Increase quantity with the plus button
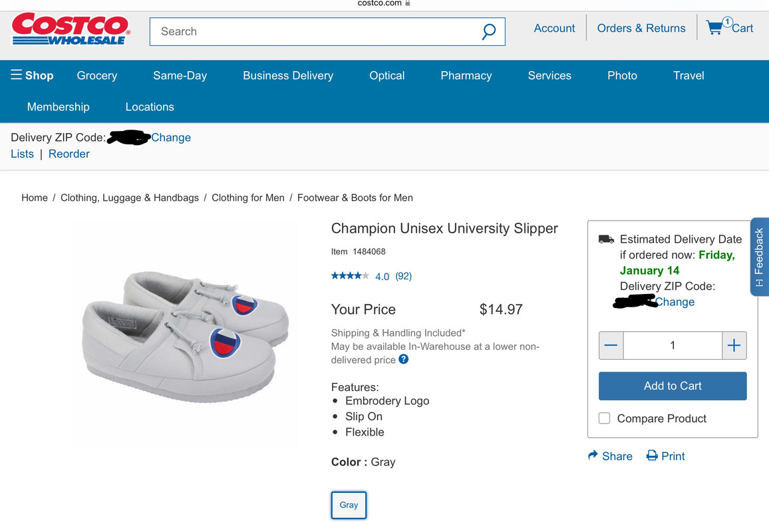Screen dimensions: 769x532 [x=734, y=345]
